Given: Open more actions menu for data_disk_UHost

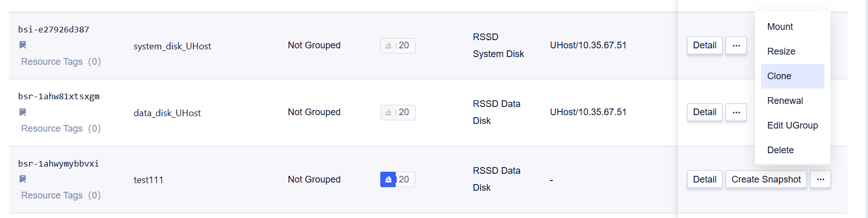Looking at the screenshot, I should [x=736, y=112].
